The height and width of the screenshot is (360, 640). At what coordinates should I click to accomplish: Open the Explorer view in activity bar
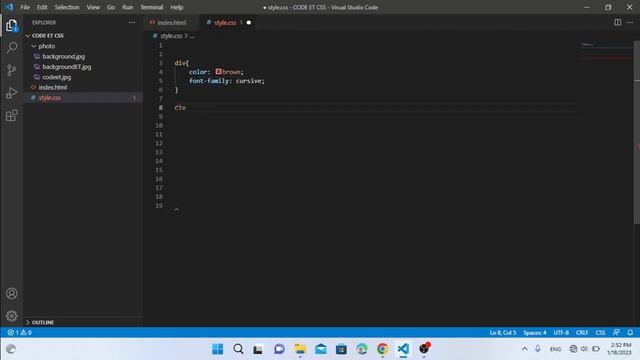tap(11, 26)
